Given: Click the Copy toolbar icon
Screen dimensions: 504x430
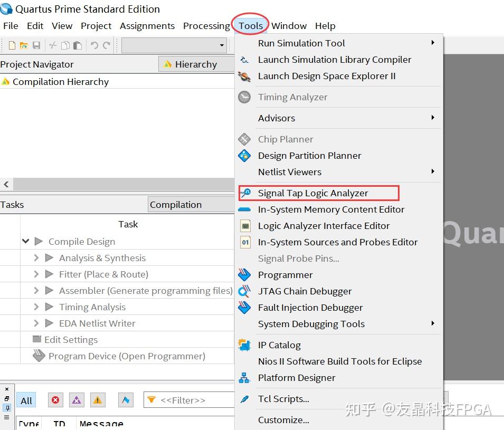Looking at the screenshot, I should pos(65,45).
